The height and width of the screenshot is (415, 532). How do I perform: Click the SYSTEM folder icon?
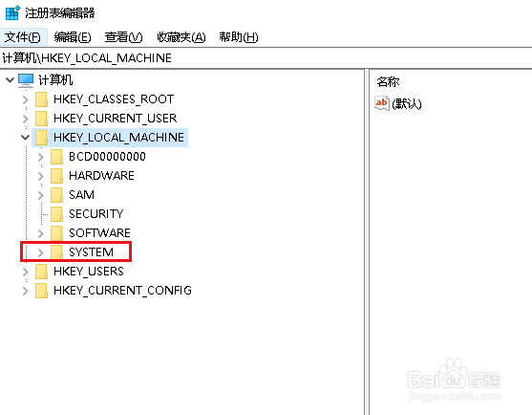[56, 252]
